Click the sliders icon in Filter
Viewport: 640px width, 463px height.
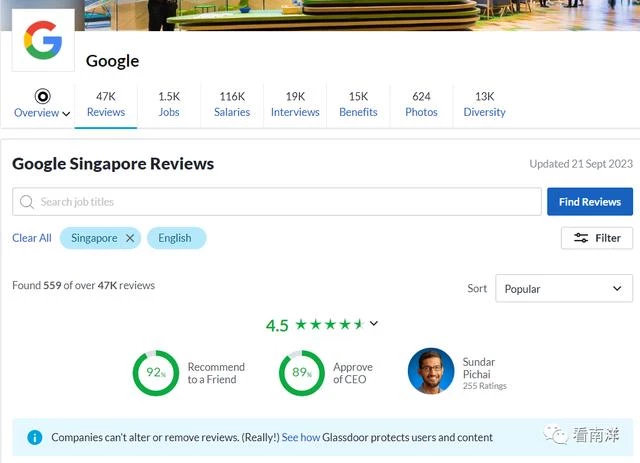[581, 238]
